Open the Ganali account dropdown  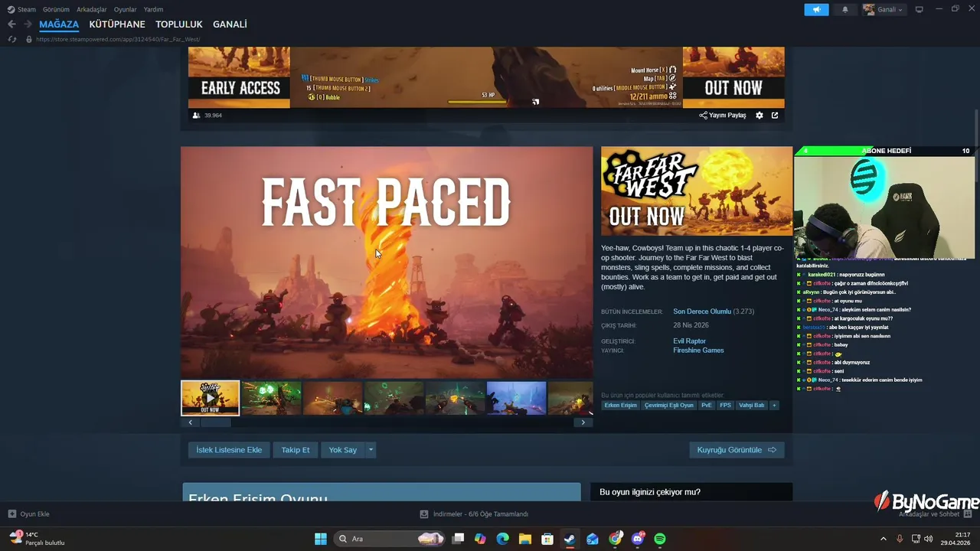884,9
